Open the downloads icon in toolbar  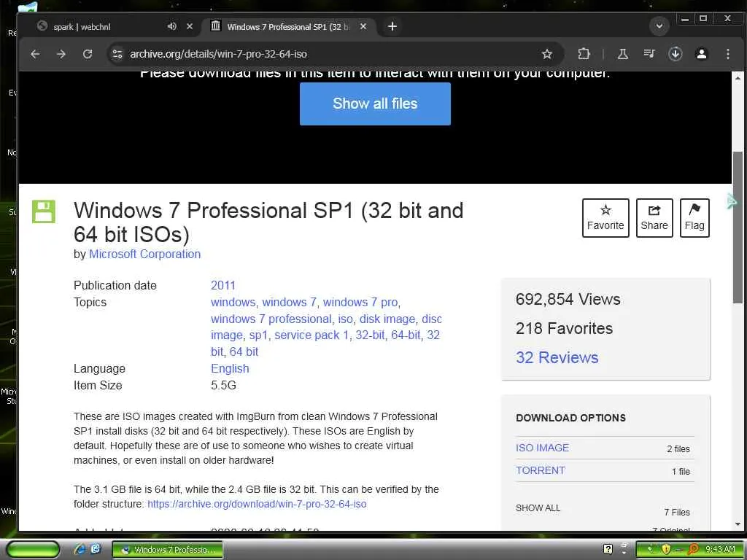pyautogui.click(x=675, y=54)
